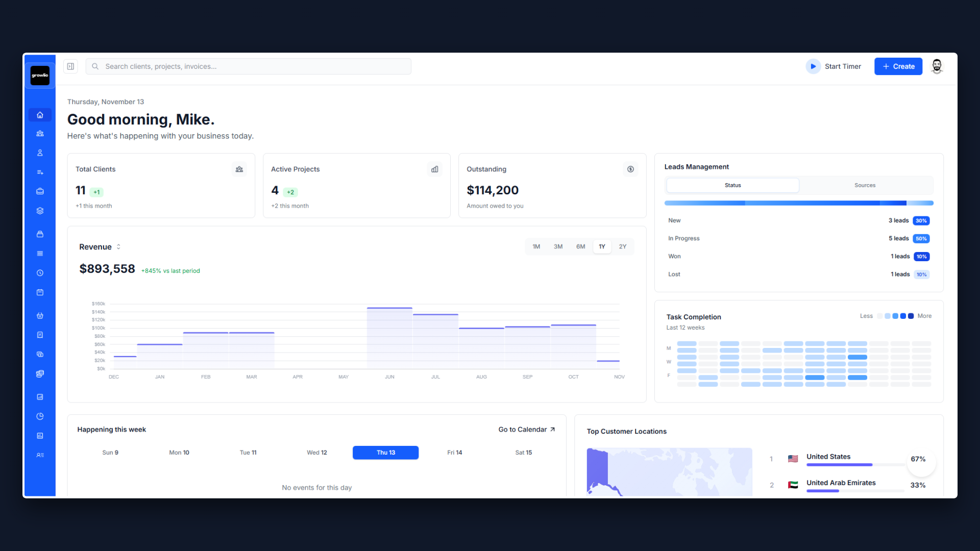980x551 pixels.
Task: Click the Outstanding card dollar icon
Action: 630,169
